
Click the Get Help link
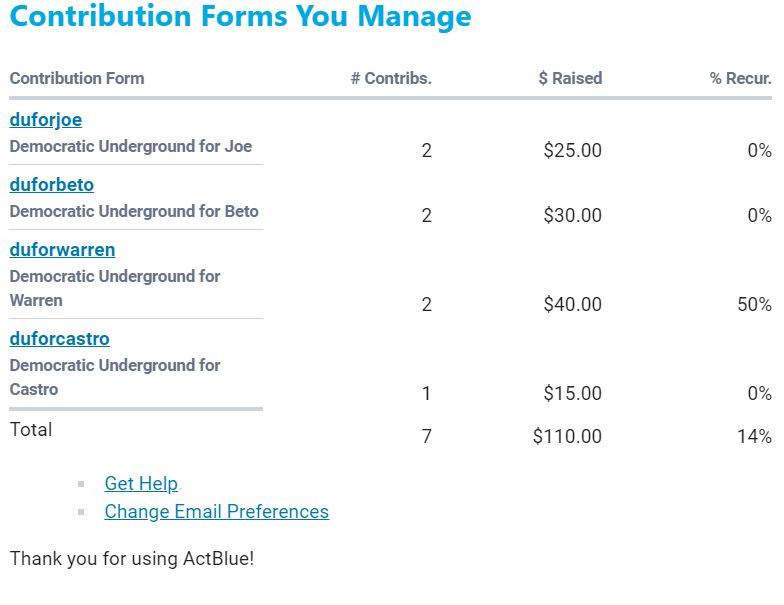tap(141, 484)
